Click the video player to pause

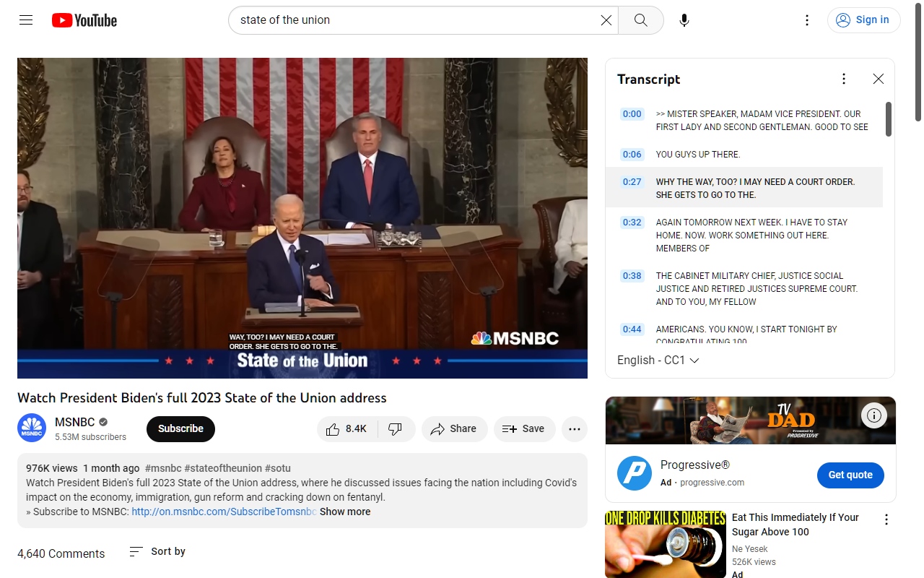(302, 218)
